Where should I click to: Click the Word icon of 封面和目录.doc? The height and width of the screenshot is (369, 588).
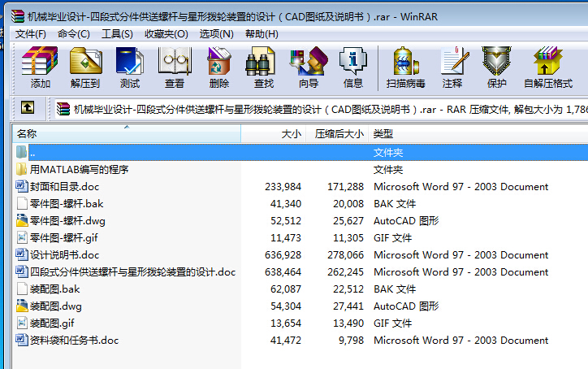22,186
